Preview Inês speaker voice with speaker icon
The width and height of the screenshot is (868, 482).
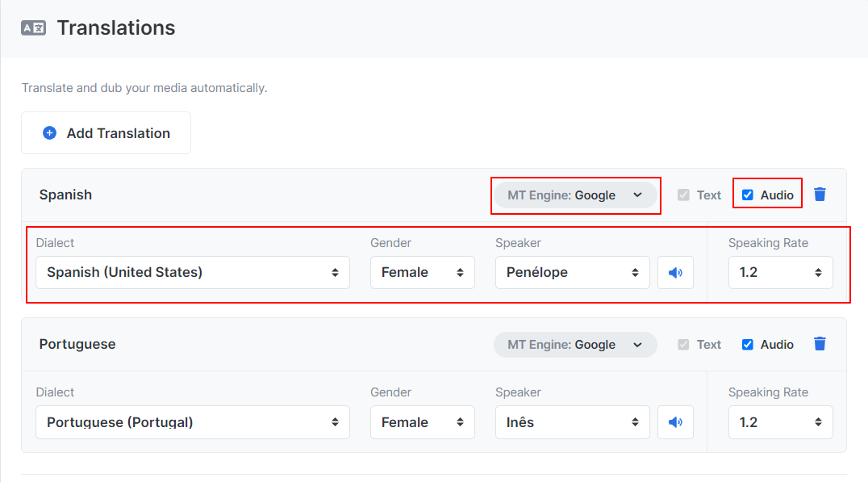click(x=675, y=422)
